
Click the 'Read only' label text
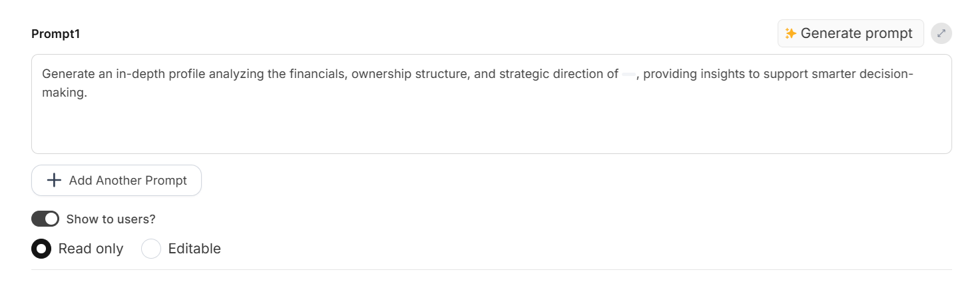pos(91,249)
